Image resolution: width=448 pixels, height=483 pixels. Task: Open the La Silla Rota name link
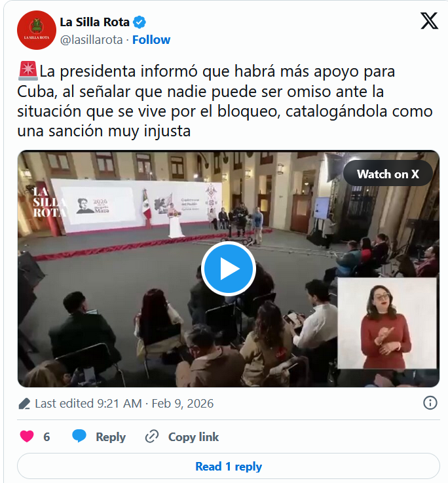pos(94,22)
